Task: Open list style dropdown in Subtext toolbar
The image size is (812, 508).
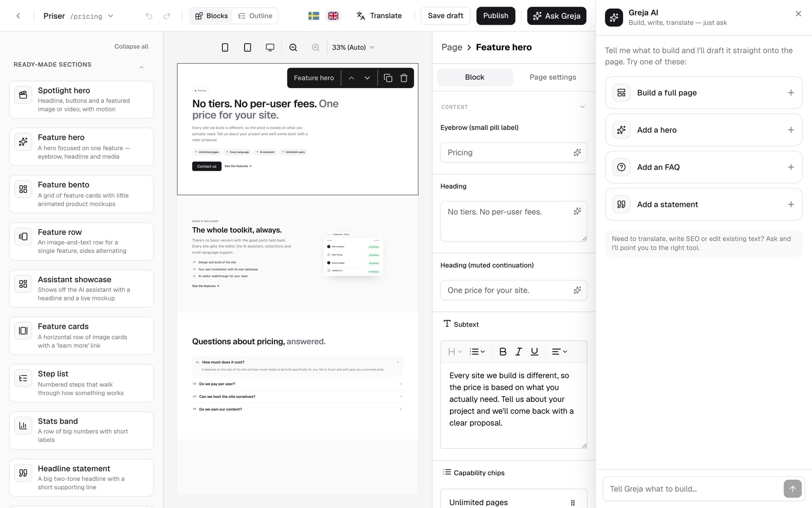Action: point(477,352)
